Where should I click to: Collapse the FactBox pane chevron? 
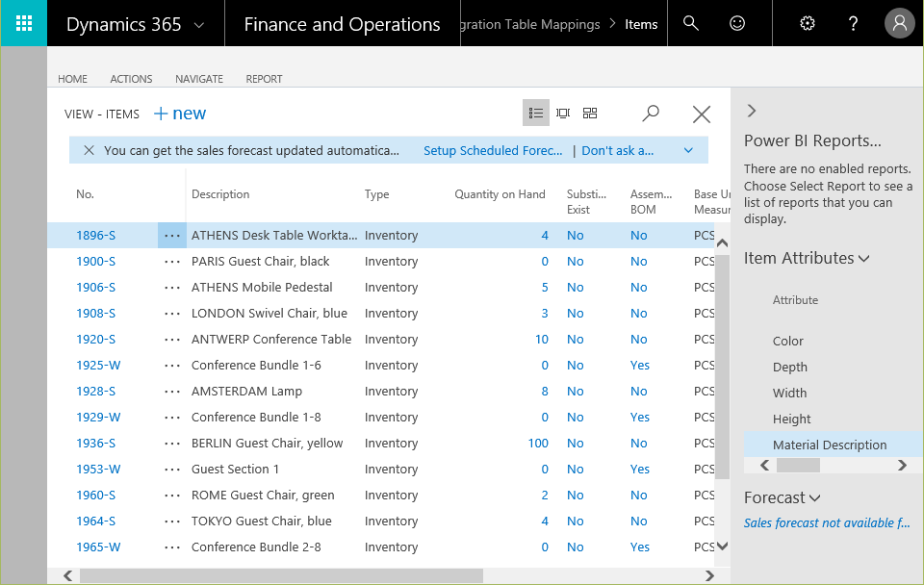[751, 111]
